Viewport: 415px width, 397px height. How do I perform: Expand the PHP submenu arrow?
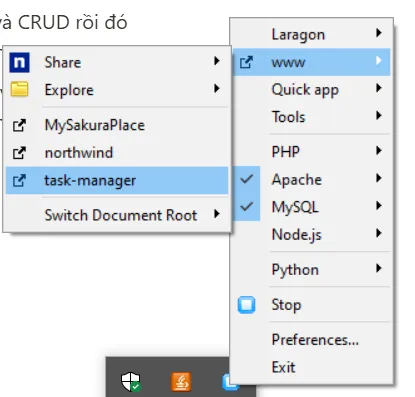(378, 151)
